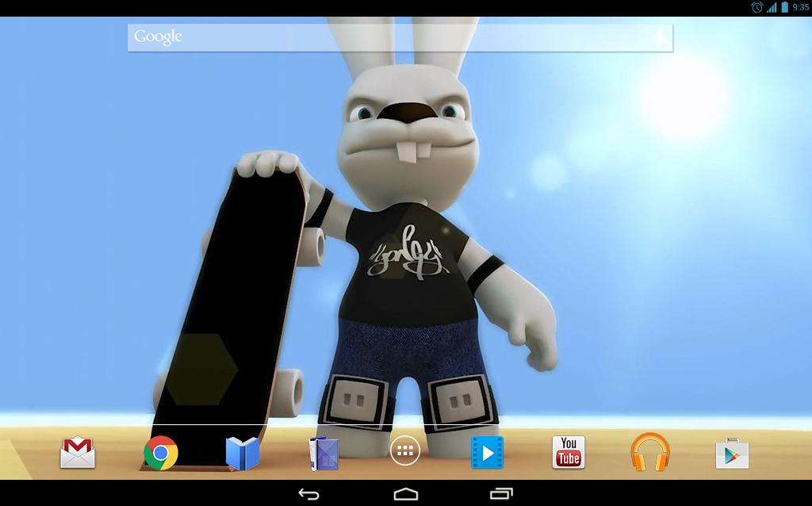Show recent apps overview

click(x=501, y=494)
